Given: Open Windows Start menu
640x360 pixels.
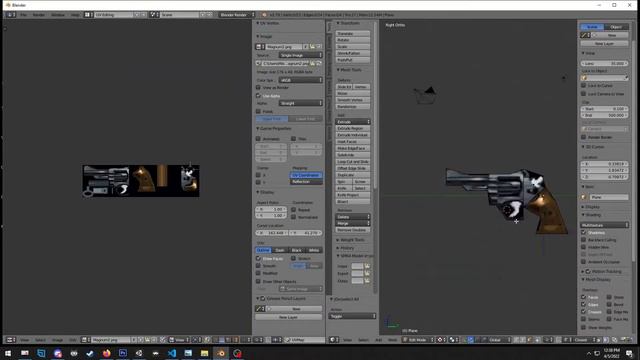Looking at the screenshot, I should pos(8,353).
